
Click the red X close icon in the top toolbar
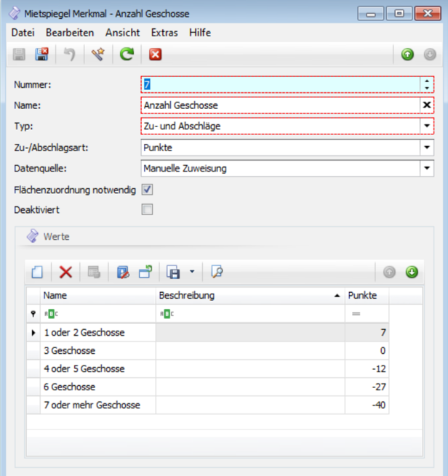(155, 55)
